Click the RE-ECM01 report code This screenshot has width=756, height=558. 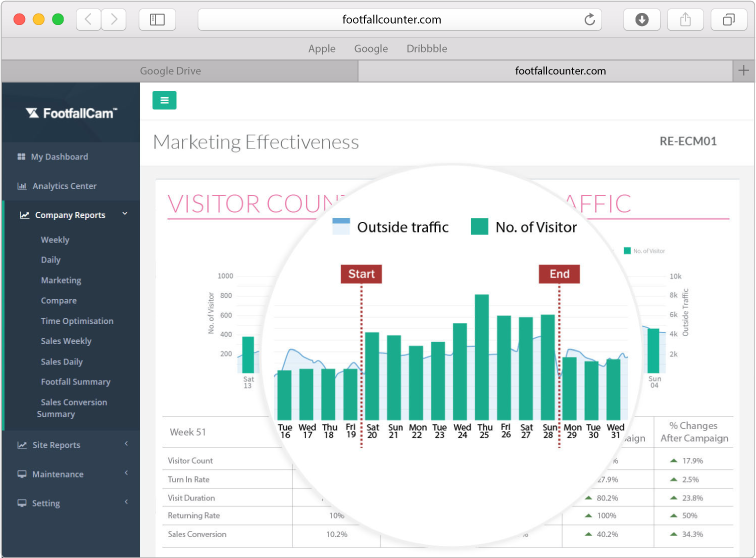[x=688, y=141]
